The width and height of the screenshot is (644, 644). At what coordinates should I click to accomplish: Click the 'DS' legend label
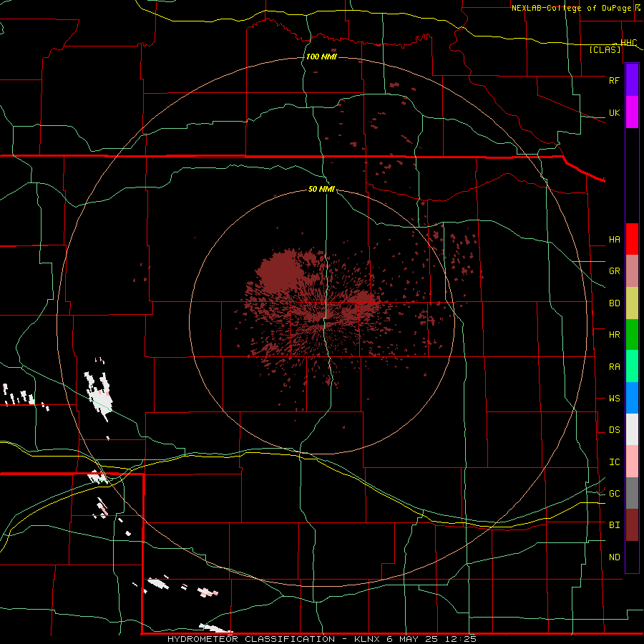[x=614, y=430]
